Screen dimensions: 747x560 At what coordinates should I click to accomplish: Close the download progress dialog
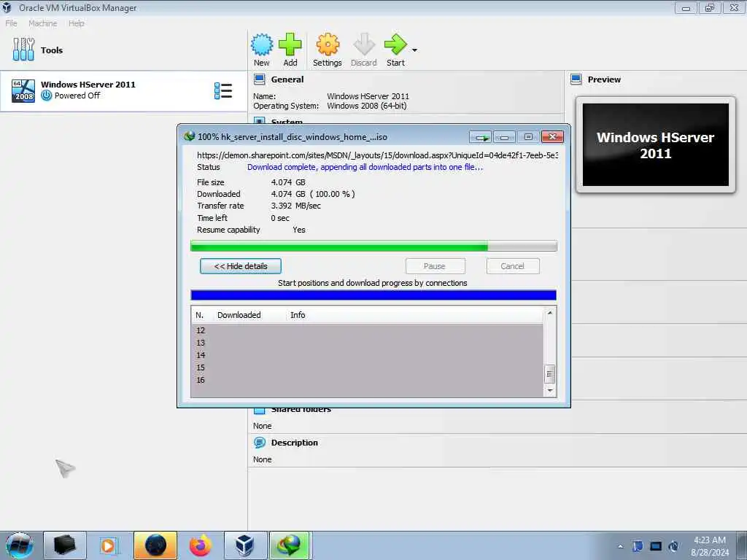[x=552, y=137]
